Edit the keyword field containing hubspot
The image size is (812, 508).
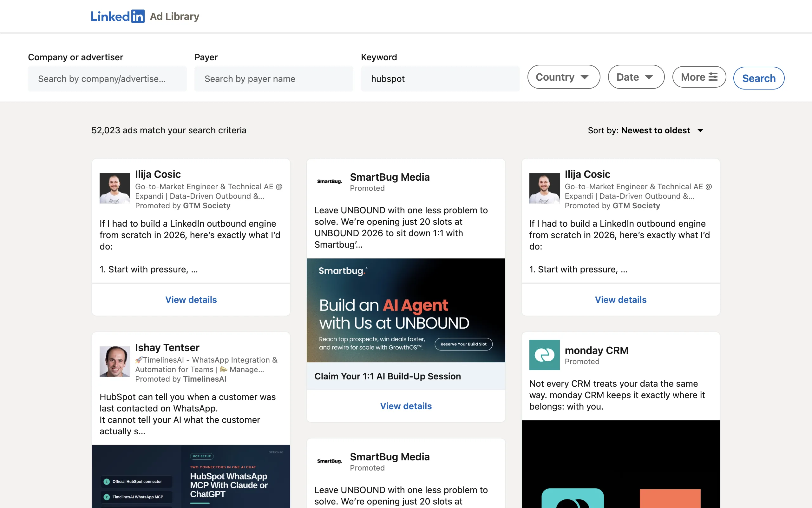pyautogui.click(x=440, y=79)
